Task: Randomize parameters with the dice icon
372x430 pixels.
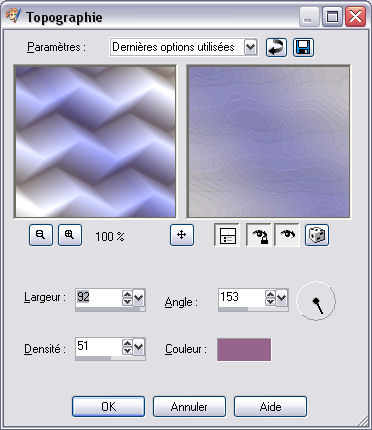Action: (317, 235)
